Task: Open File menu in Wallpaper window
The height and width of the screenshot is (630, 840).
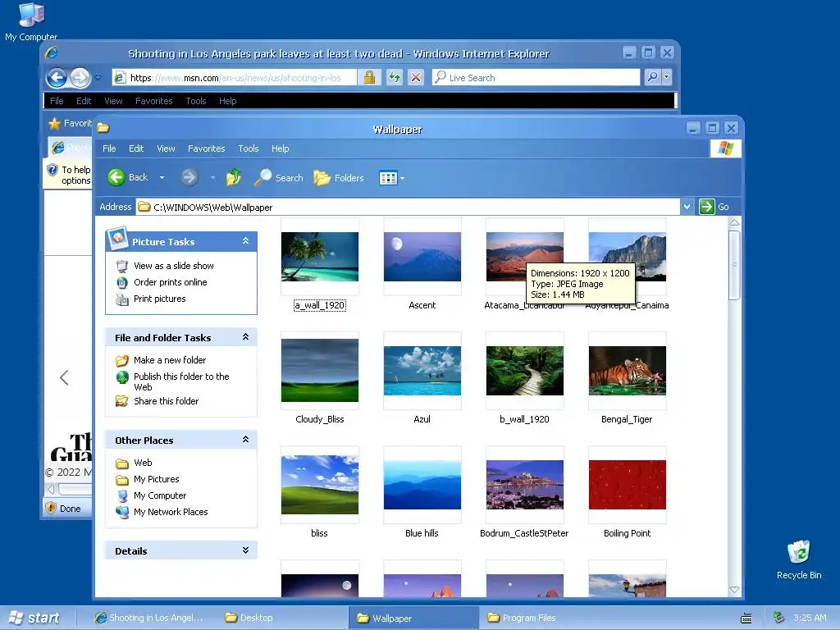Action: [x=109, y=148]
